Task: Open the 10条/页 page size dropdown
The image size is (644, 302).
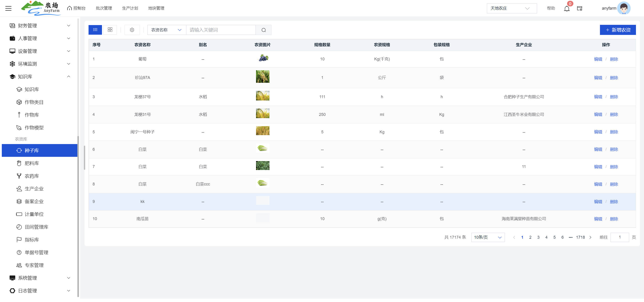Action: [487, 237]
